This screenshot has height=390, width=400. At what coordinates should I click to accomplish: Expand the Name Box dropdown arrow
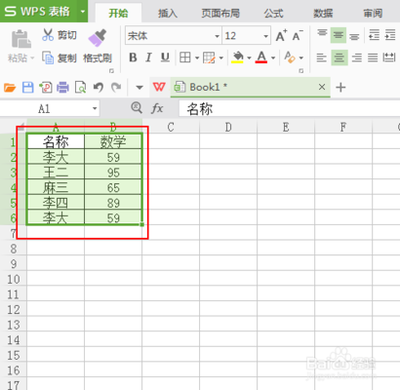pos(94,108)
